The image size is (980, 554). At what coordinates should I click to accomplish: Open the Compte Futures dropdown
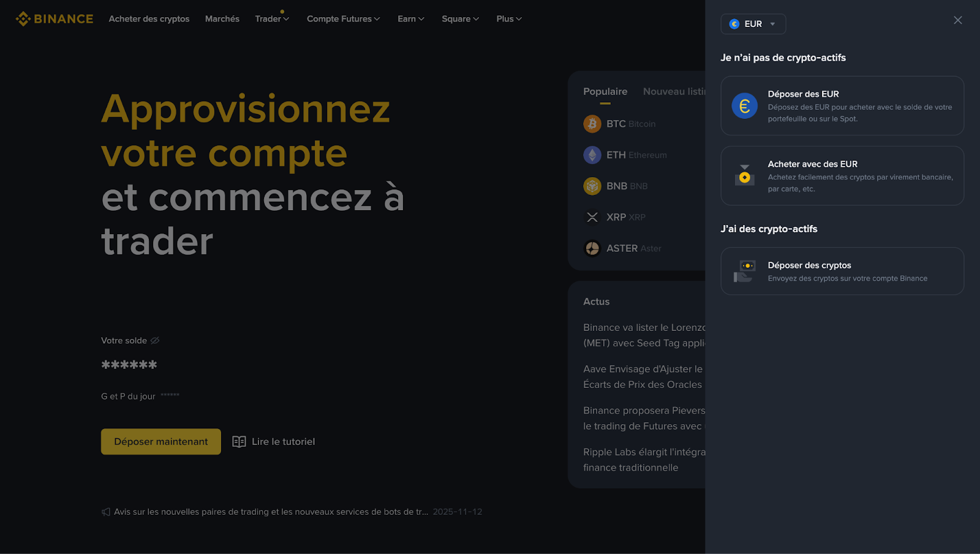click(343, 18)
